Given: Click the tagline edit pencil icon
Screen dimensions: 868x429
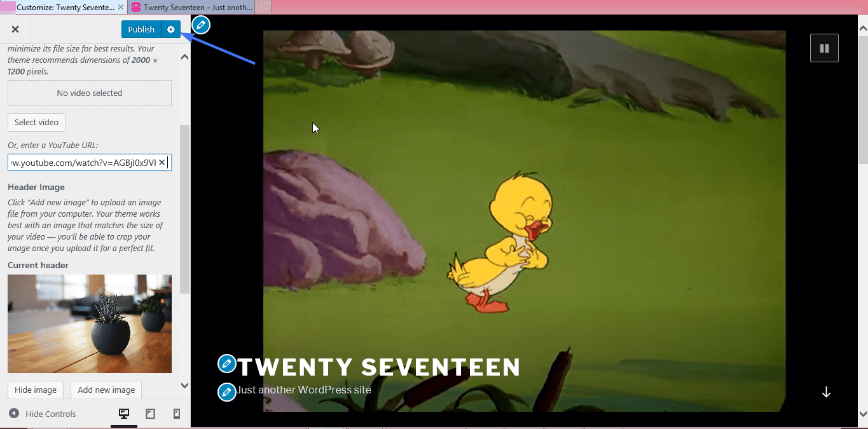Looking at the screenshot, I should point(226,392).
